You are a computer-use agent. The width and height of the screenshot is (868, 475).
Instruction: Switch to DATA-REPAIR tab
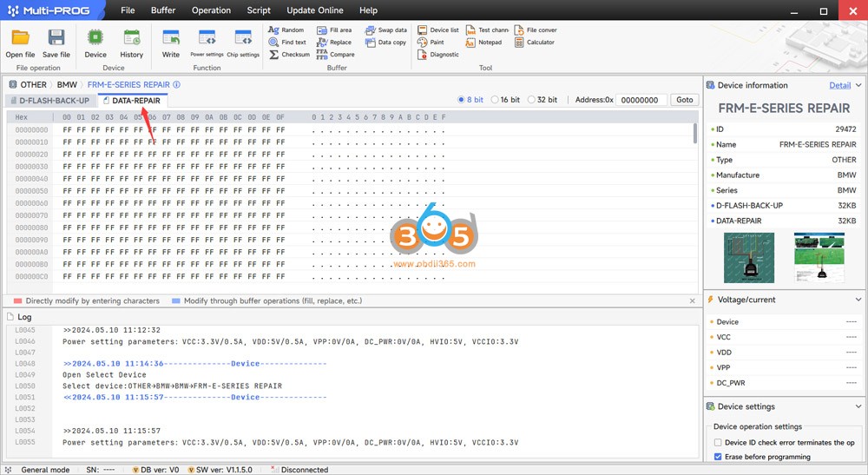[132, 101]
